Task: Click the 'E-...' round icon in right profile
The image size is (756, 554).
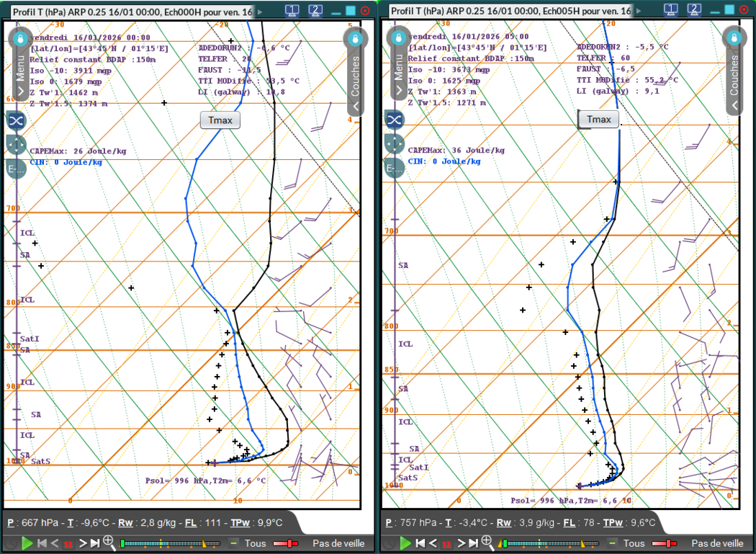Action: click(x=394, y=169)
